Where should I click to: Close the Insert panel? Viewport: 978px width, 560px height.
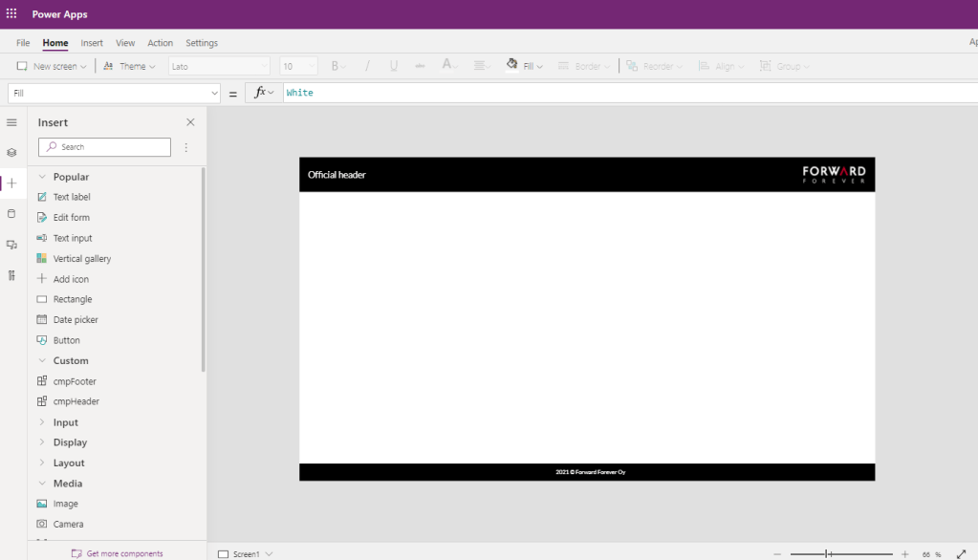tap(190, 122)
